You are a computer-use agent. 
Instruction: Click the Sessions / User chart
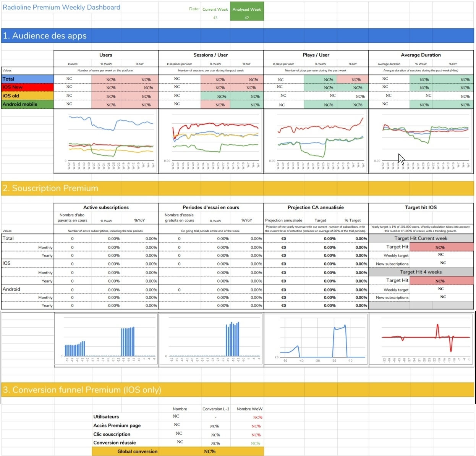pyautogui.click(x=211, y=141)
